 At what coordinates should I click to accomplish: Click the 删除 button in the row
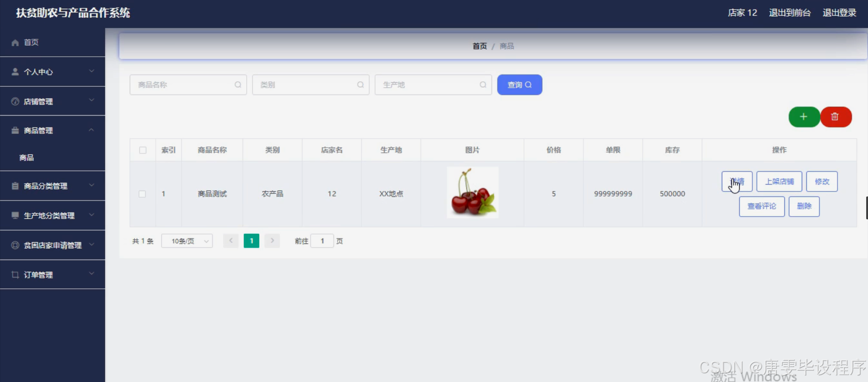(x=804, y=206)
